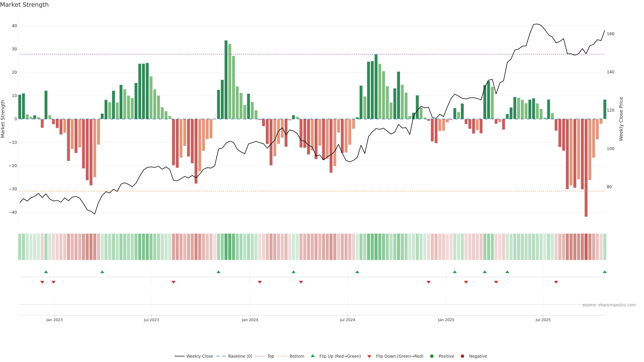Click the flip-down marker just after Jul 2023
The height and width of the screenshot is (362, 644).
pos(174,282)
